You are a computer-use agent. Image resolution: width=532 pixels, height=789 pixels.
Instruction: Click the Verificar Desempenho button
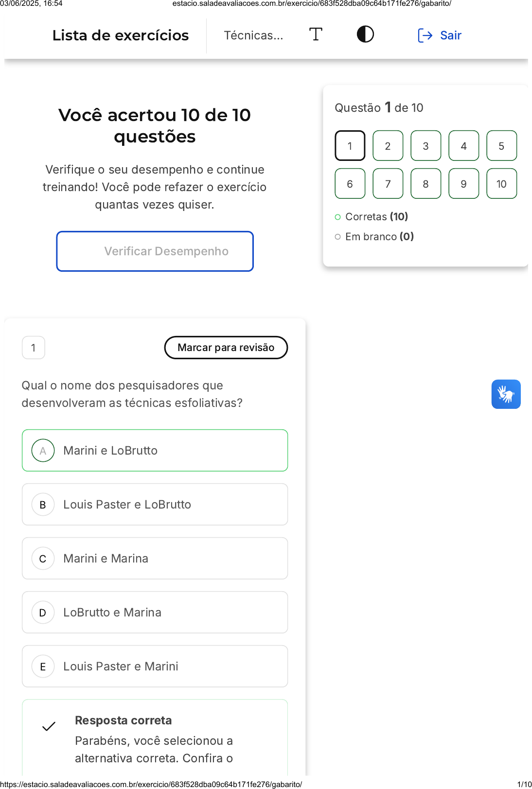155,251
